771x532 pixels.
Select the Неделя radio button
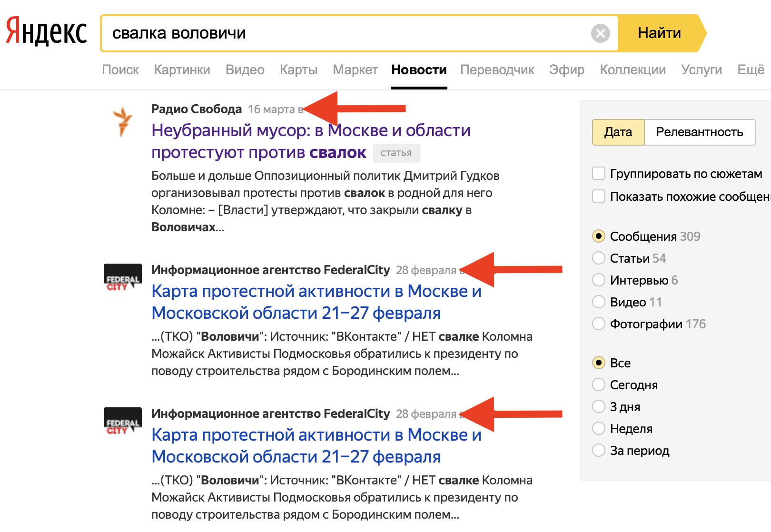[x=599, y=428]
